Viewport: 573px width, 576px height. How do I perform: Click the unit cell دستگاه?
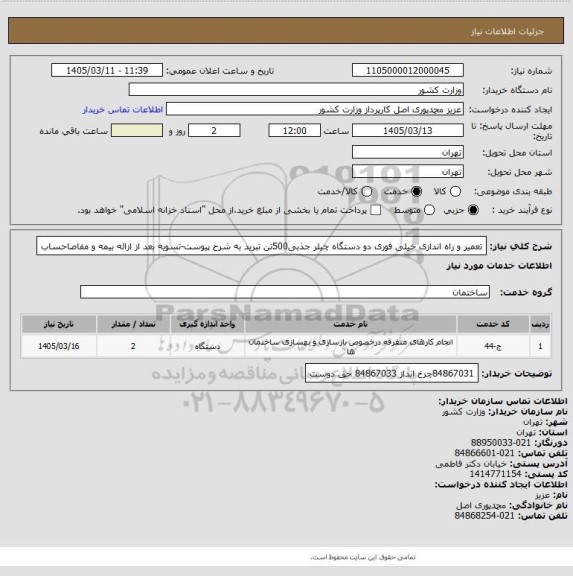click(x=207, y=346)
